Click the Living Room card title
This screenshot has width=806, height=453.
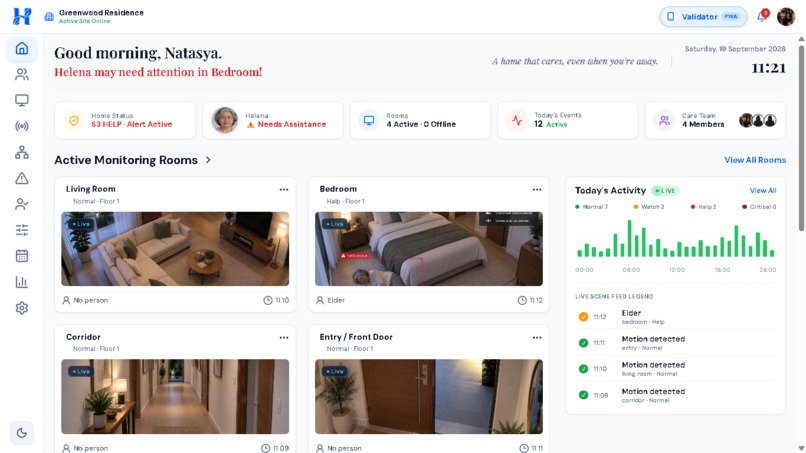point(90,189)
